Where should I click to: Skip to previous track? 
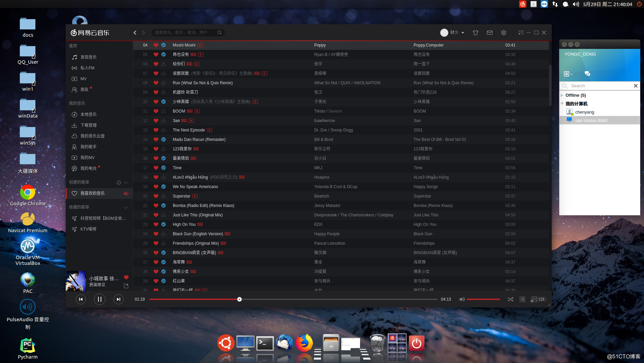pyautogui.click(x=81, y=299)
